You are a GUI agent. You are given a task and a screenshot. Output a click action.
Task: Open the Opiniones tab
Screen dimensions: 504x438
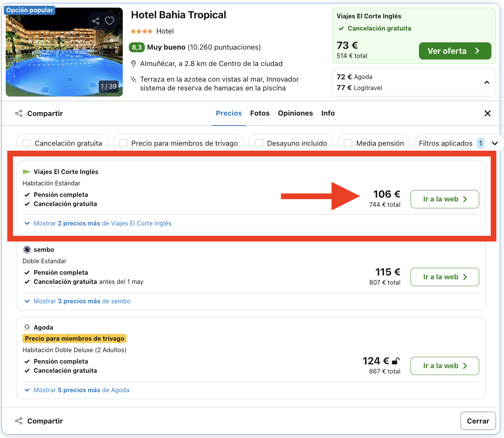point(295,113)
